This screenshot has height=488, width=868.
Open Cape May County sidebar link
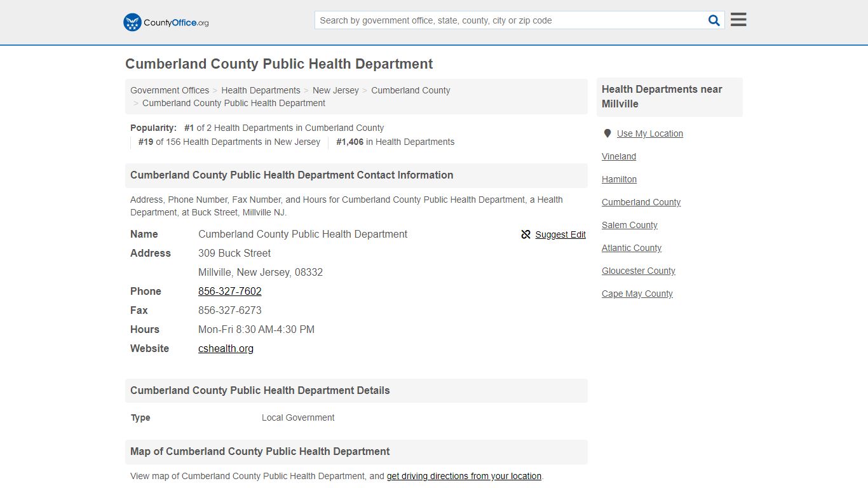pos(637,294)
